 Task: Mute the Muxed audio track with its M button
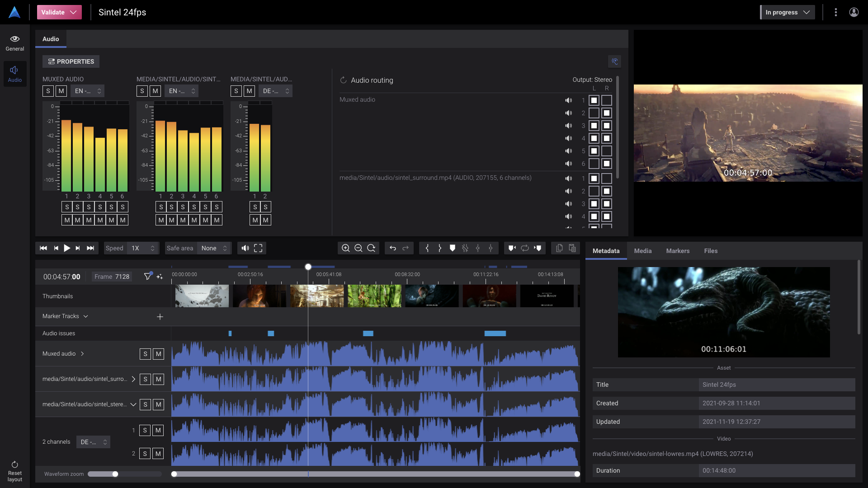coord(158,354)
